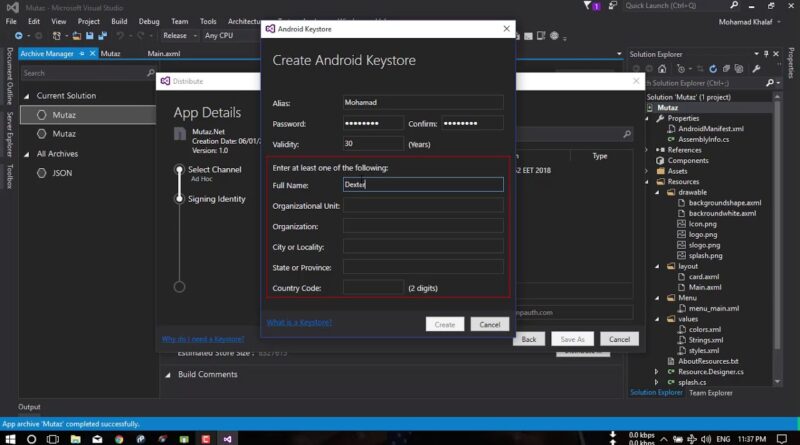Open the 'What is a Keystore?' link
The image size is (800, 445).
coord(299,323)
